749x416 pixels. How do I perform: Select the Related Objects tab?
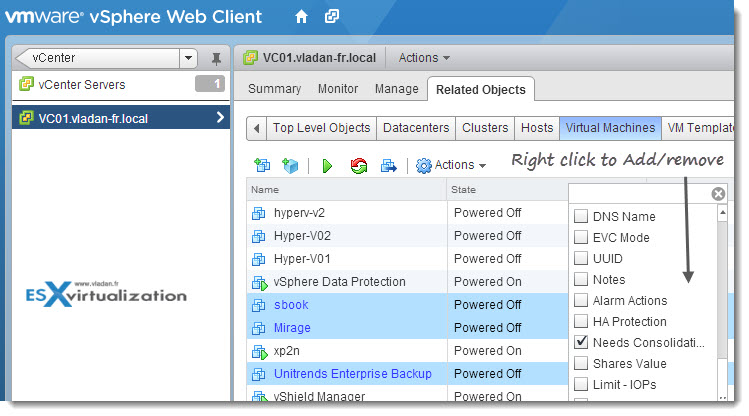pyautogui.click(x=481, y=90)
